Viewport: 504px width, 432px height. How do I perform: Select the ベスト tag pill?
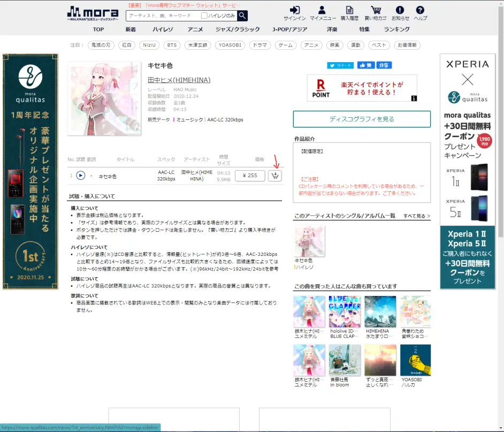[x=379, y=45]
